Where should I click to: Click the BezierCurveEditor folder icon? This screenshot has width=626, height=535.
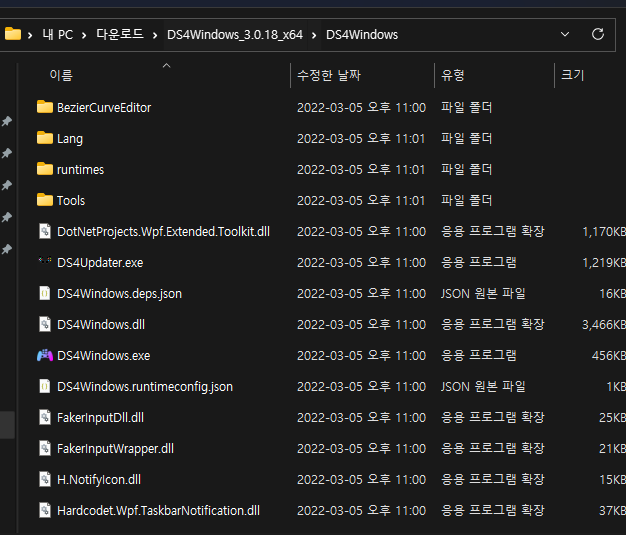click(45, 107)
